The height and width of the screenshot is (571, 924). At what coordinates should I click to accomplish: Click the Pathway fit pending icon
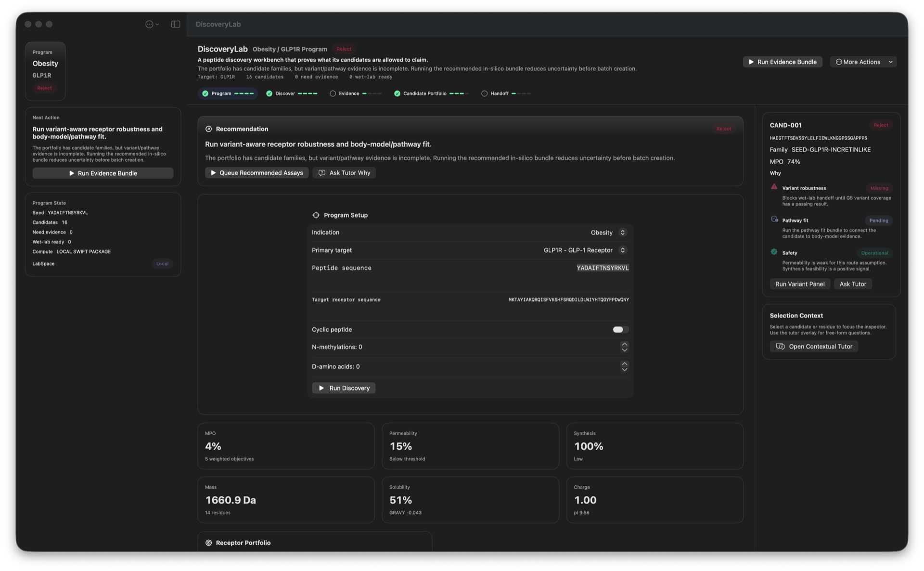coord(774,219)
